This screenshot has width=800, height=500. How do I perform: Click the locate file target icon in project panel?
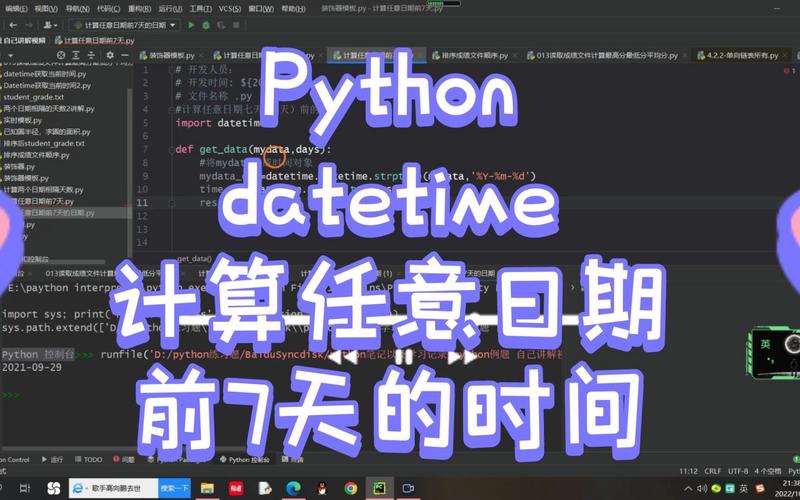pos(61,55)
